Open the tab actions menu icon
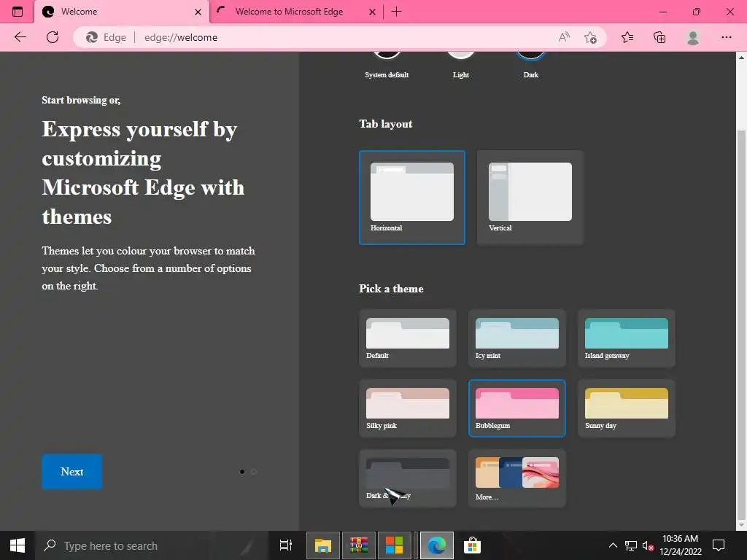The height and width of the screenshot is (560, 747). click(18, 12)
